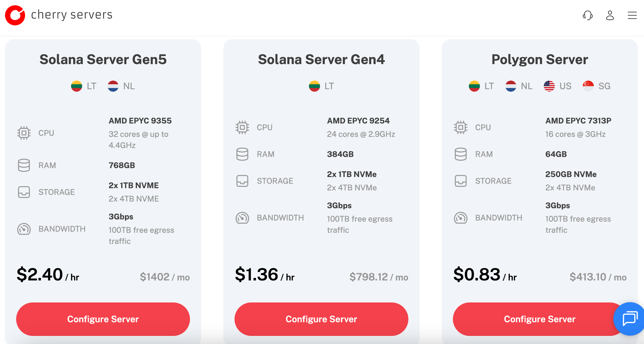Open the user account icon
This screenshot has height=344, width=644.
[x=610, y=15]
